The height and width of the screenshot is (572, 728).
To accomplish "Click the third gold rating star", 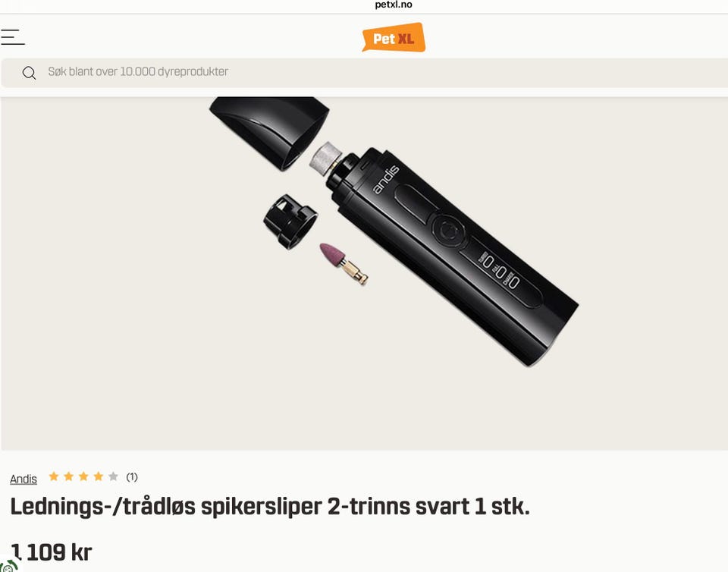I will [x=83, y=476].
